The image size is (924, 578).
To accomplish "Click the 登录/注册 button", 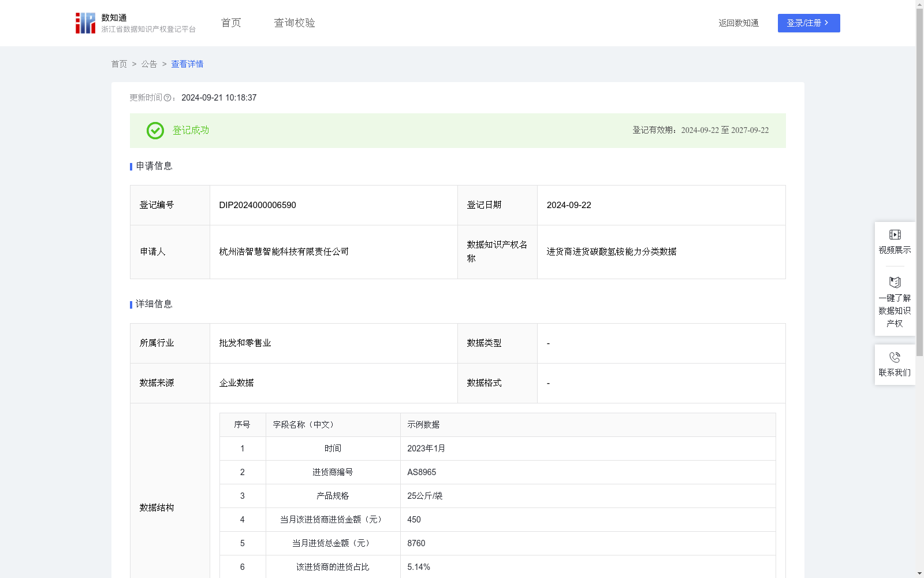I will coord(808,23).
